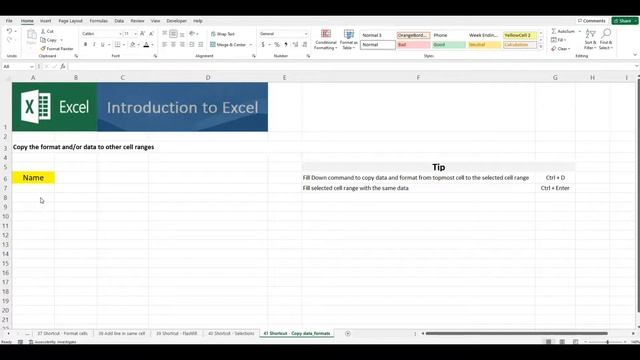
Task: Toggle Wrap Text
Action: click(x=222, y=34)
